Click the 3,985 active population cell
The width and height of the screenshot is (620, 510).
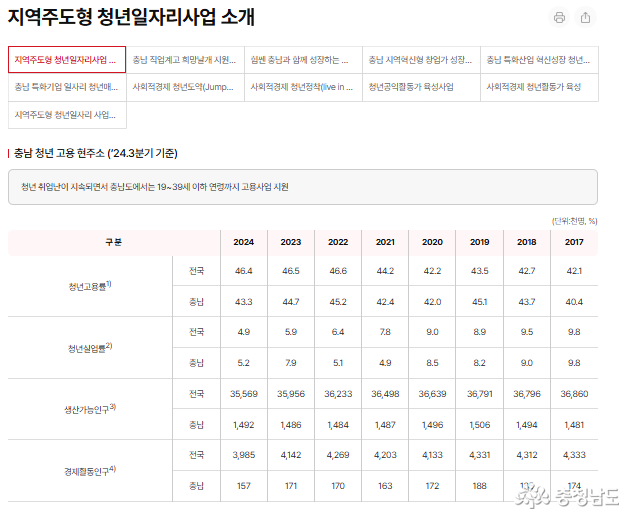tap(244, 455)
